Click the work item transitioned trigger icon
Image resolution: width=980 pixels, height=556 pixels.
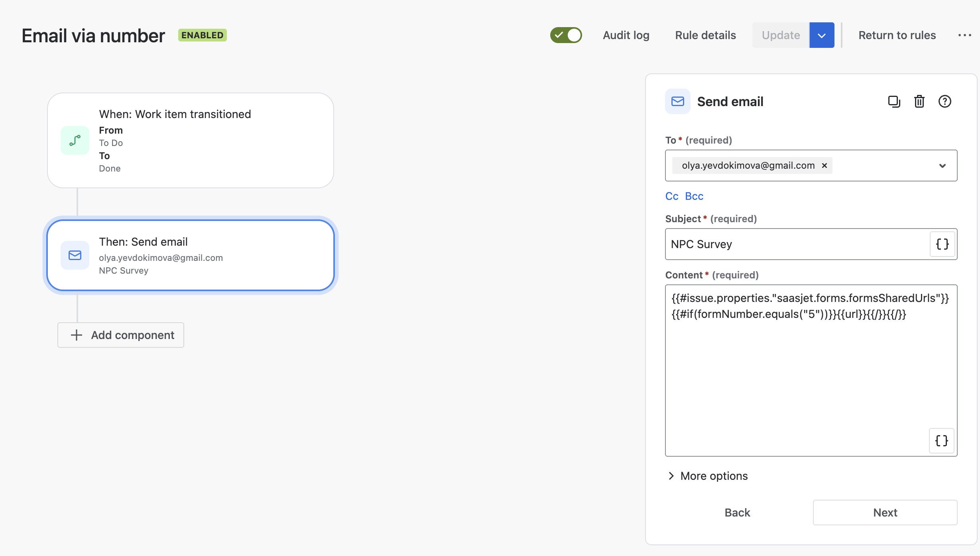click(75, 140)
